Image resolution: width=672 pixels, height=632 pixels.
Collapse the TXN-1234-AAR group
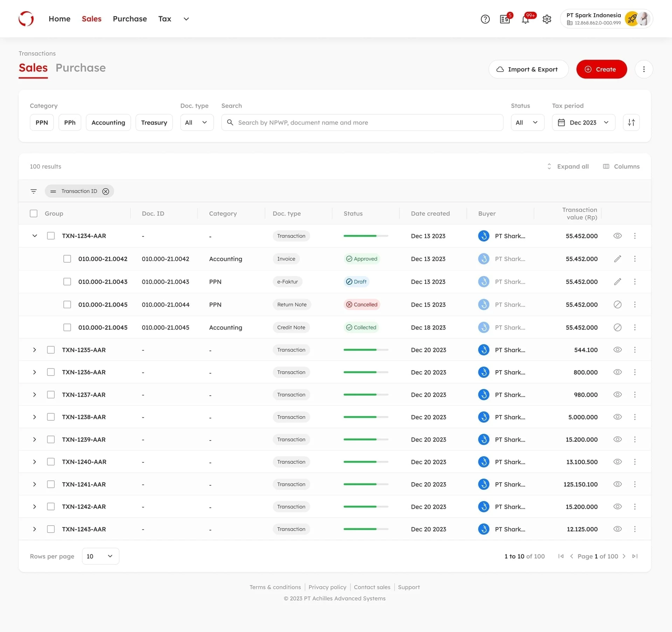35,236
